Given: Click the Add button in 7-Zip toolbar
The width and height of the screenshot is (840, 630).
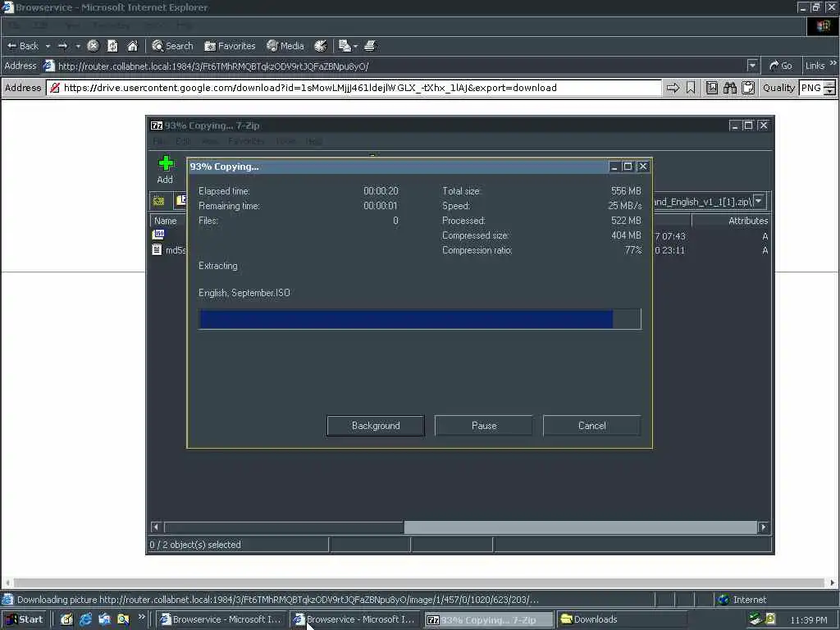Looking at the screenshot, I should tap(166, 169).
